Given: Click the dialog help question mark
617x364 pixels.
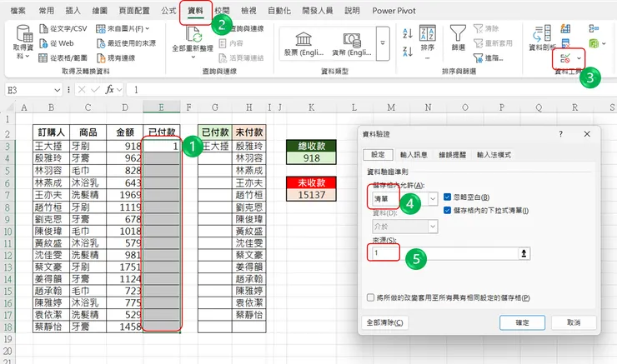Looking at the screenshot, I should coord(561,134).
